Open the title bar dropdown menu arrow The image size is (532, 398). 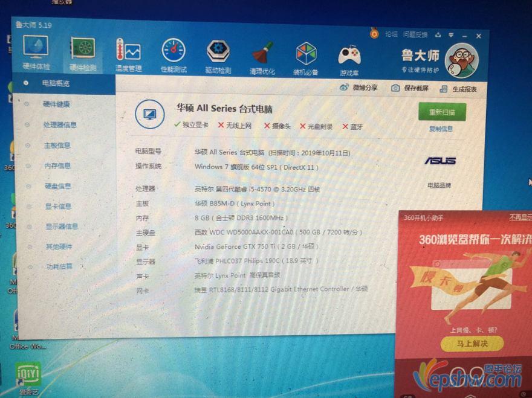[x=451, y=35]
